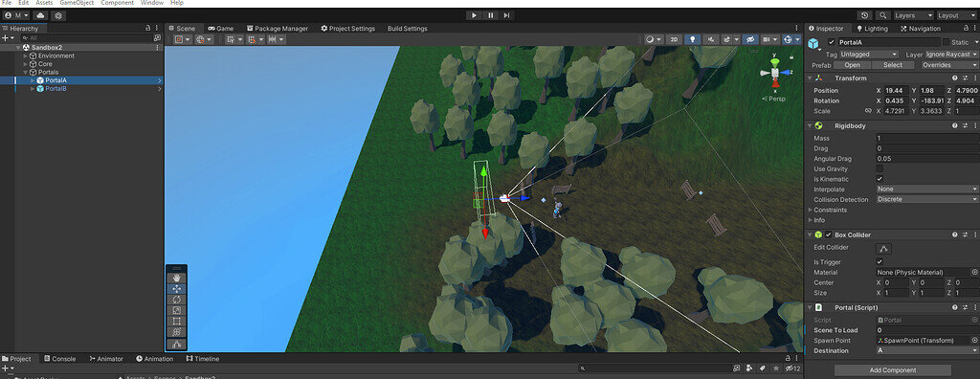980x379 pixels.
Task: Pick object for collider Material field
Action: pyautogui.click(x=974, y=272)
